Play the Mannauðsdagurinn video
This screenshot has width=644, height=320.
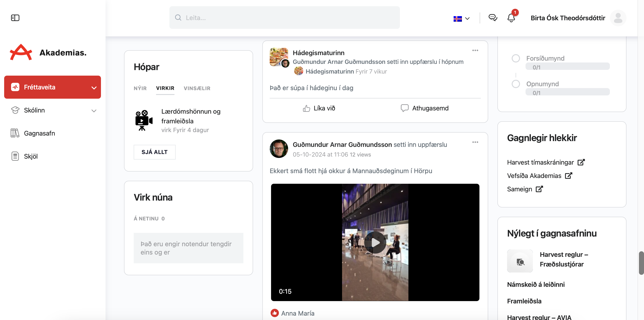point(375,242)
